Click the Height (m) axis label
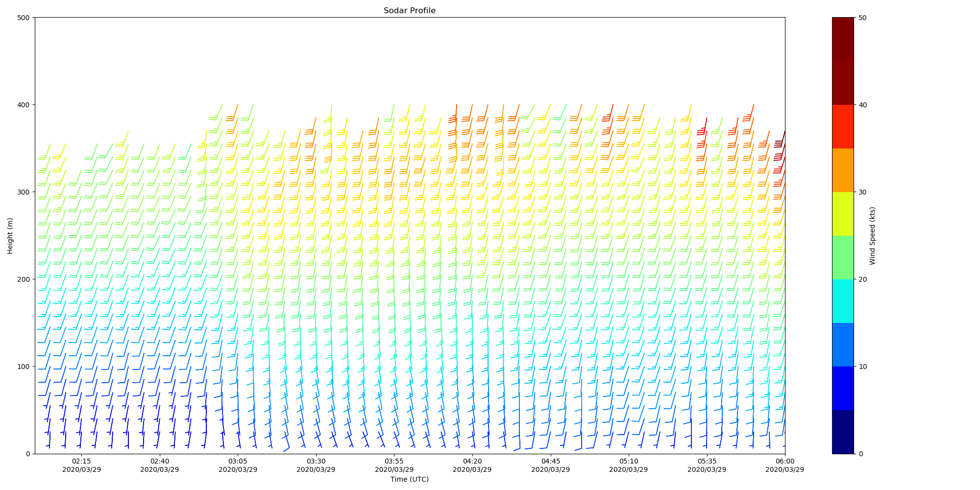 coord(10,236)
